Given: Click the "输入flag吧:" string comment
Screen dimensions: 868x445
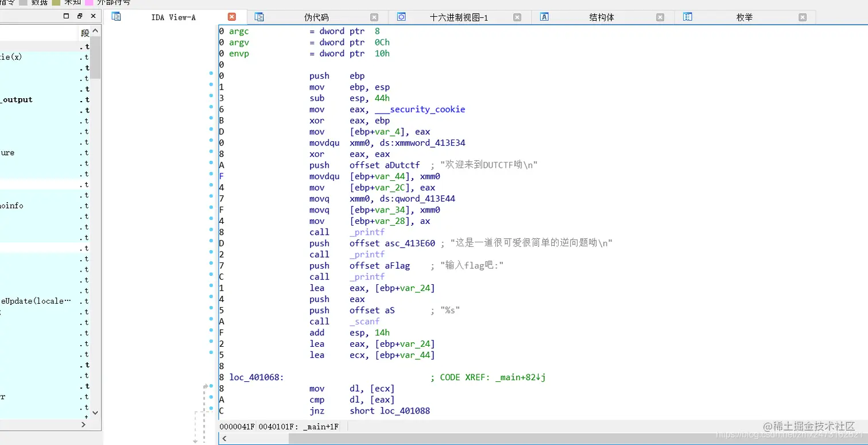Looking at the screenshot, I should pyautogui.click(x=472, y=266).
